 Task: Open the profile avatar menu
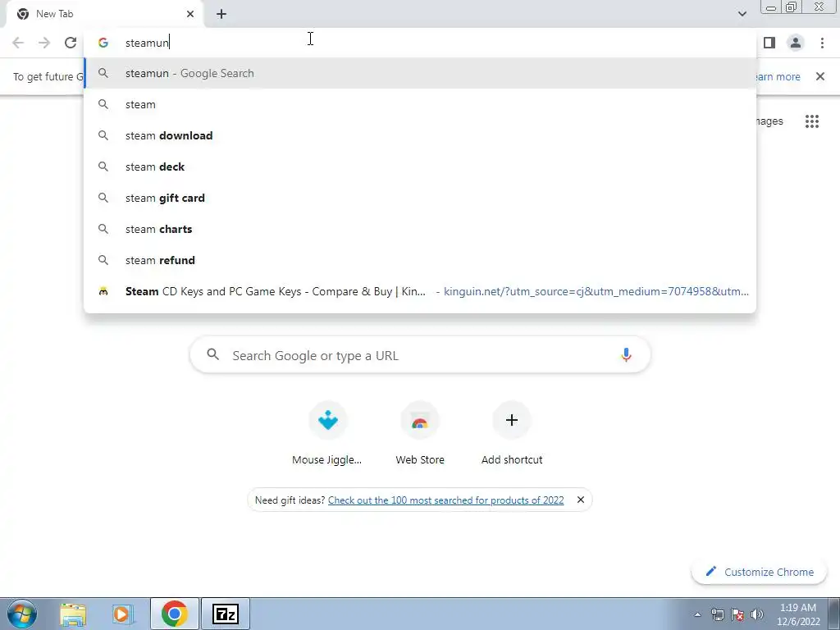pyautogui.click(x=796, y=43)
